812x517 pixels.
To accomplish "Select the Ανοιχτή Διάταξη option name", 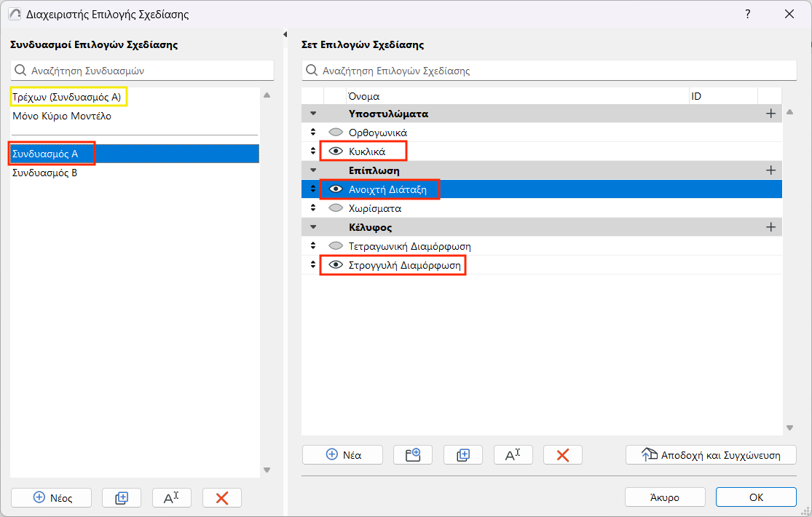I will coord(387,189).
